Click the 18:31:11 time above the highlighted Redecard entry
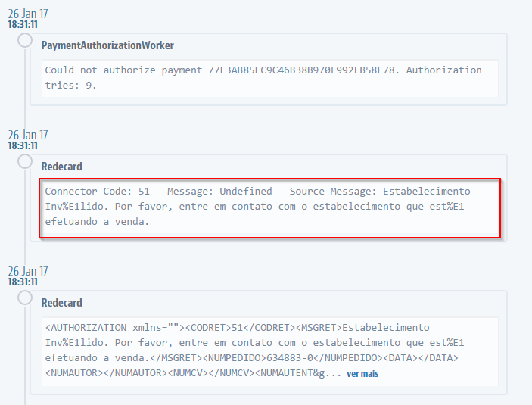Screen dimensions: 532x405 (23, 145)
